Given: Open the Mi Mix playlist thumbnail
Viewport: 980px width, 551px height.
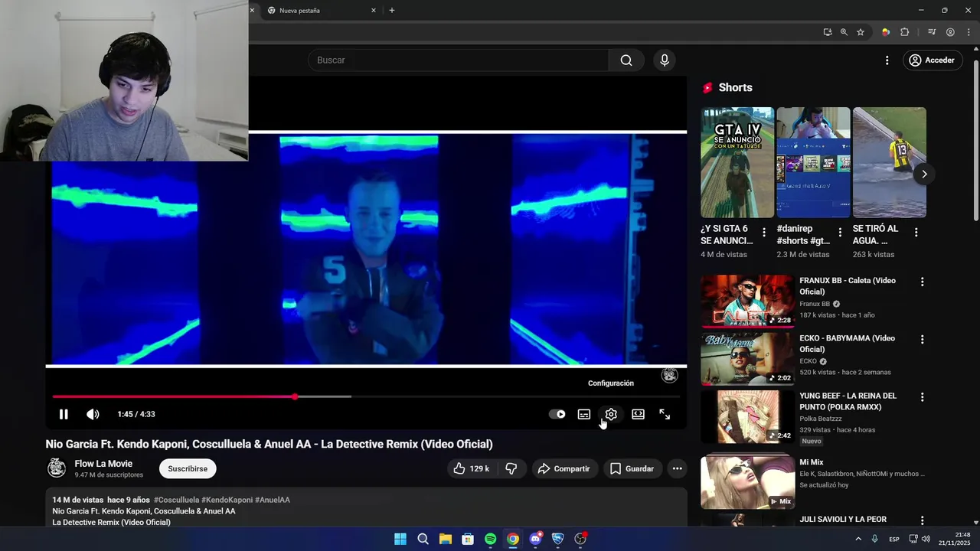Looking at the screenshot, I should point(747,481).
